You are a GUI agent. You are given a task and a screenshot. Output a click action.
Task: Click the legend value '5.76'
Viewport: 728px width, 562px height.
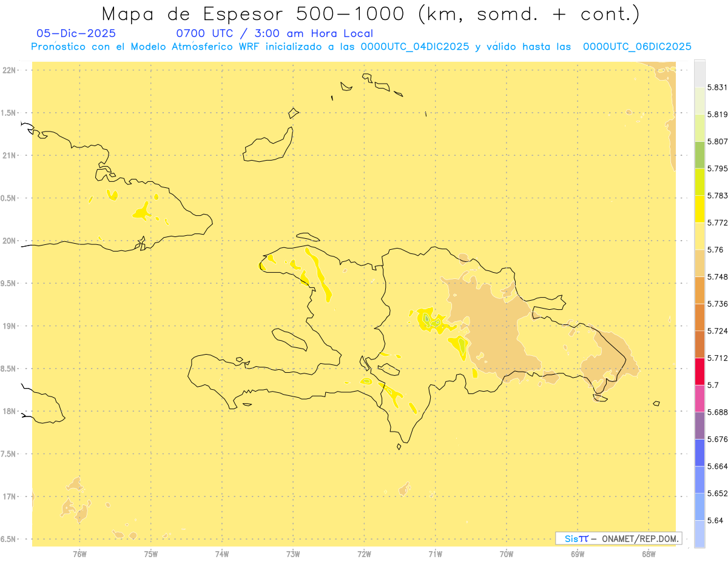pos(715,250)
